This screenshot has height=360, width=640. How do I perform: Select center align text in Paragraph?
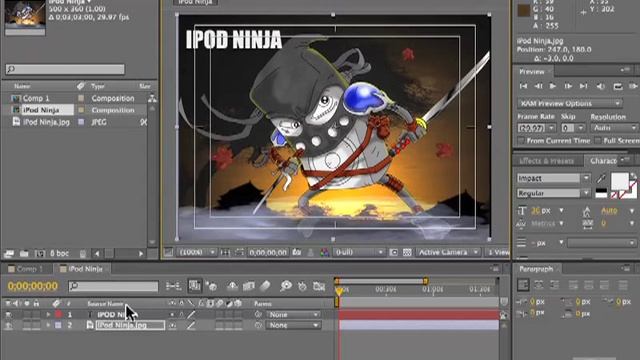[x=539, y=285]
